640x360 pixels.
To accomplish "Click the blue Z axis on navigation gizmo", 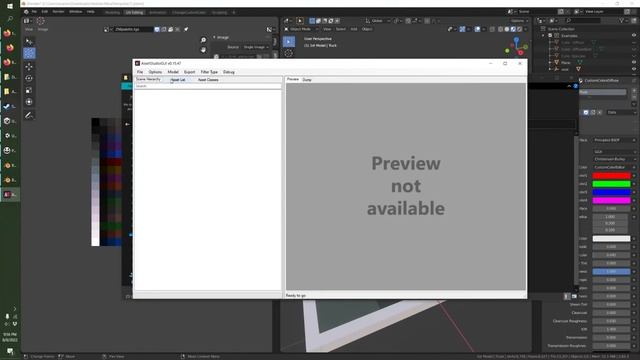I will point(517,40).
